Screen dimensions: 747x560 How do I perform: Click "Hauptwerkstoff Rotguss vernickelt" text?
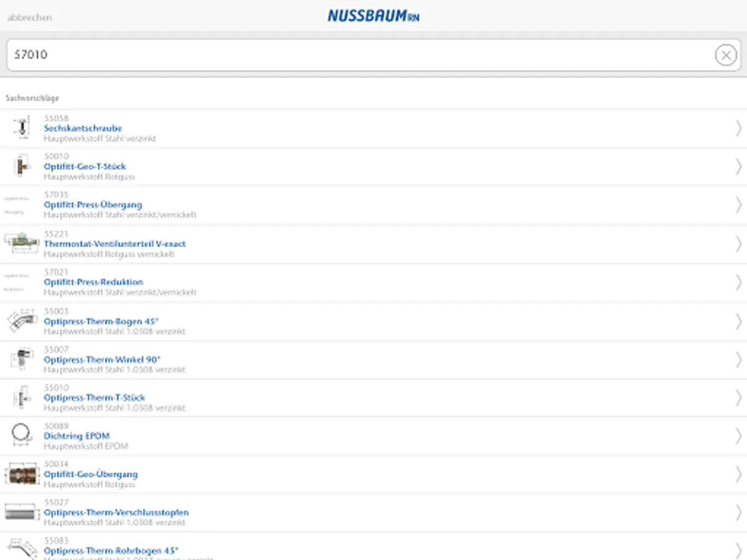(109, 254)
